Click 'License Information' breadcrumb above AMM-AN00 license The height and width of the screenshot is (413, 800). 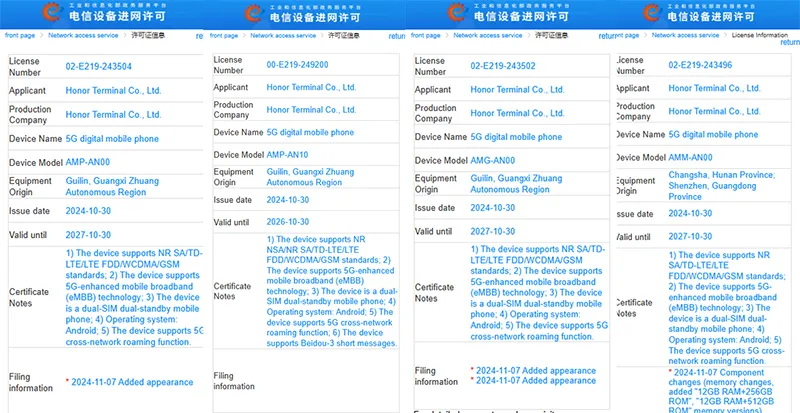coord(760,35)
